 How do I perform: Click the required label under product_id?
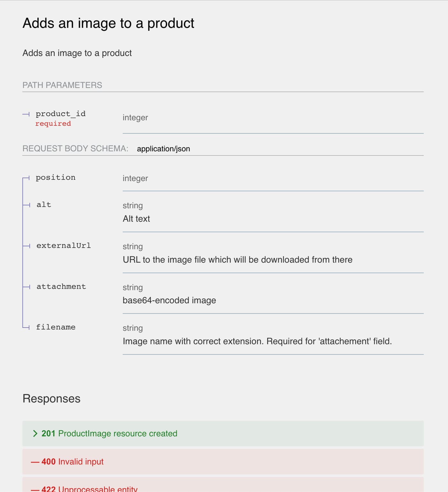53,123
